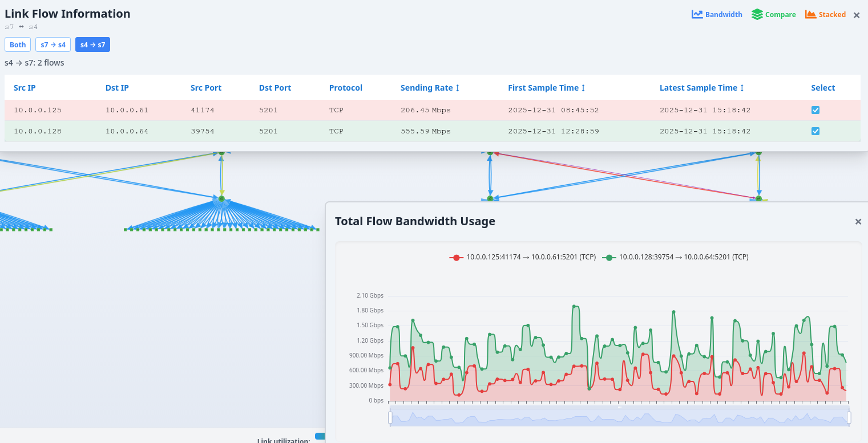The image size is (868, 443).
Task: Close the Total Flow Bandwidth Usage panel
Action: tap(858, 222)
